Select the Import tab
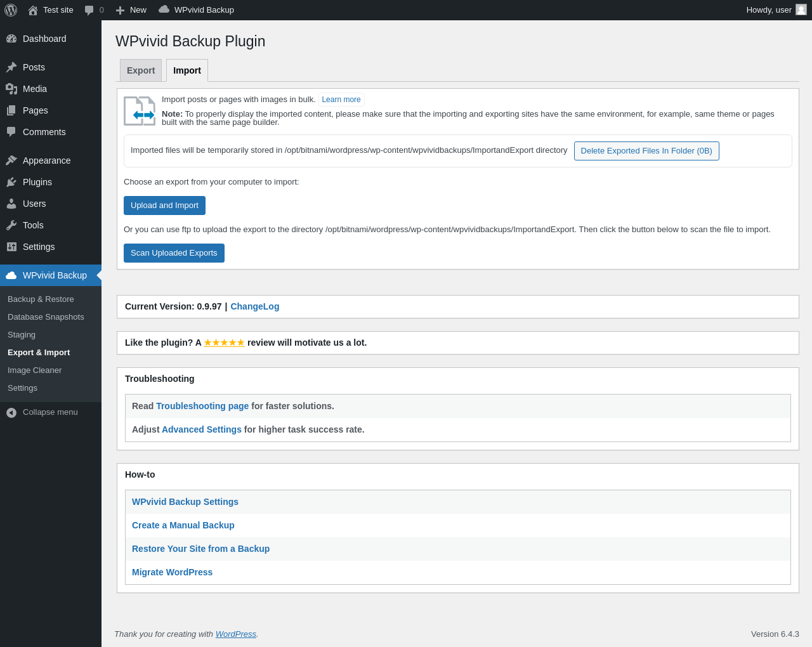Image resolution: width=812 pixels, height=647 pixels. coord(187,70)
